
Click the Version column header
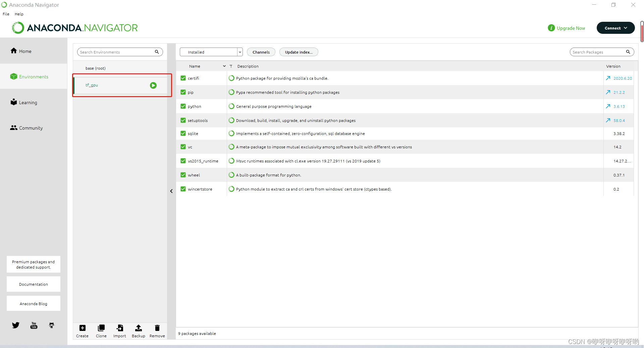tap(613, 66)
